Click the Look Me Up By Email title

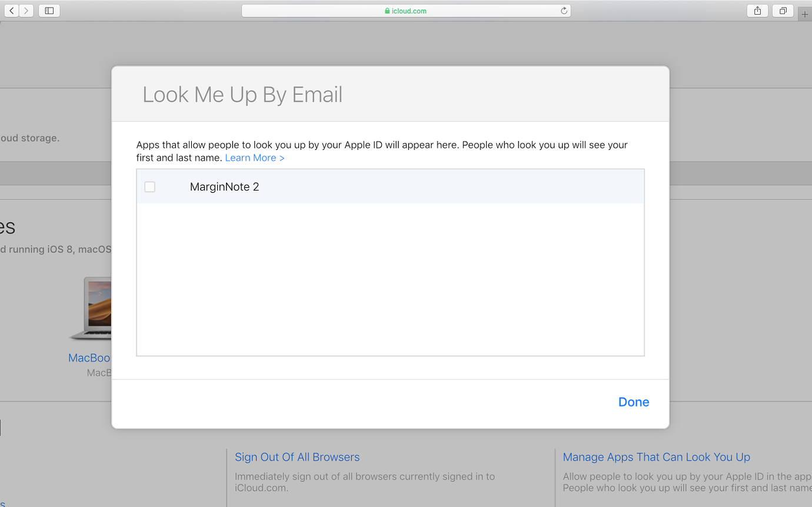click(x=242, y=95)
